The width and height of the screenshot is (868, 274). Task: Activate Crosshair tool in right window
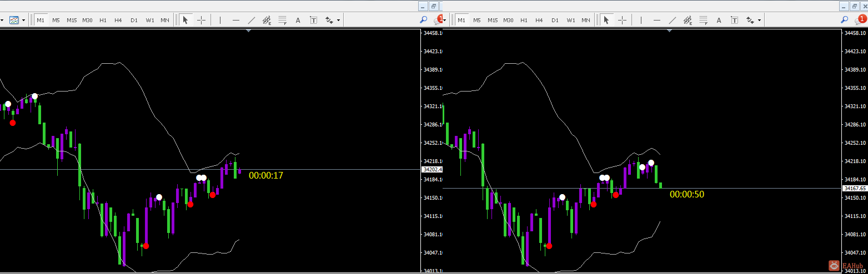[x=622, y=20]
